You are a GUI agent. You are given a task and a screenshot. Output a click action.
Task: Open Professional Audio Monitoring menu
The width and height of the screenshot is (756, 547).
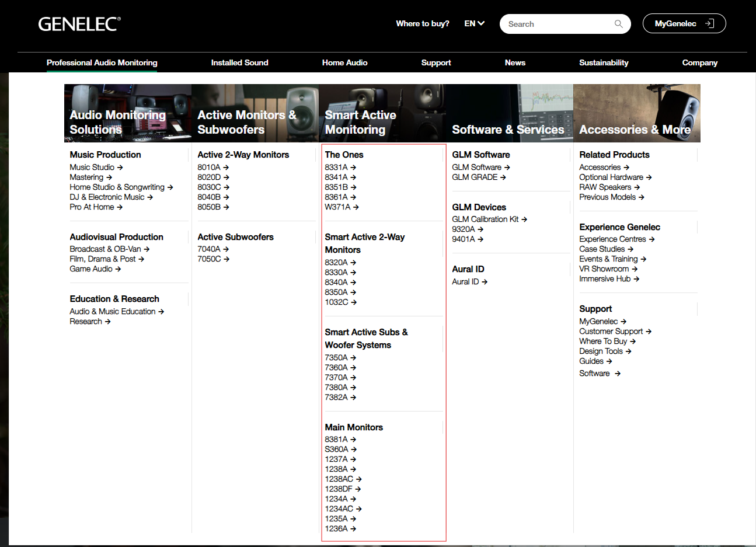pos(102,62)
